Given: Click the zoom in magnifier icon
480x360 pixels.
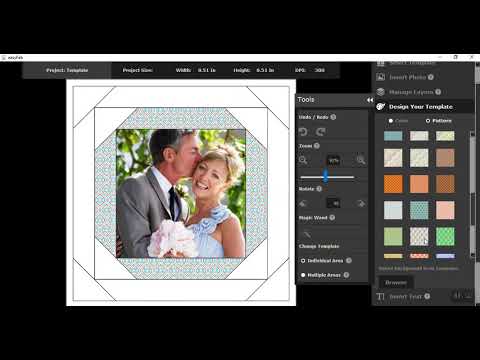Looking at the screenshot, I should click(361, 160).
